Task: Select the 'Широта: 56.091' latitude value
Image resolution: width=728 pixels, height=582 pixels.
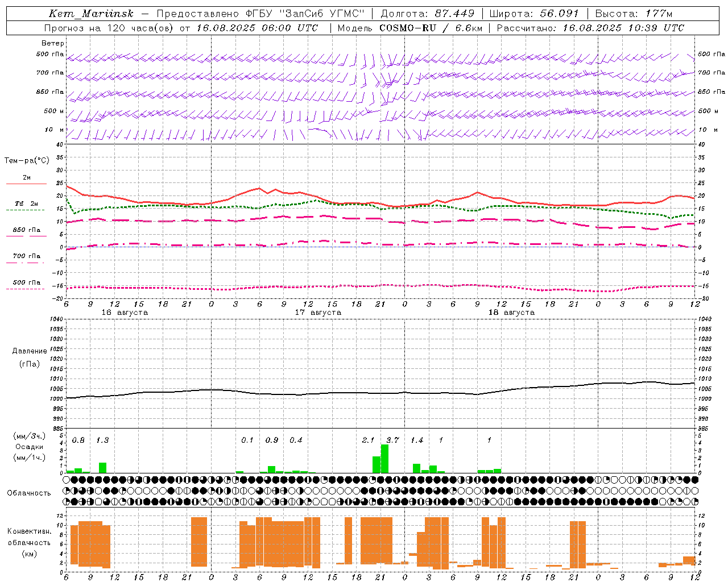Action: click(x=534, y=14)
